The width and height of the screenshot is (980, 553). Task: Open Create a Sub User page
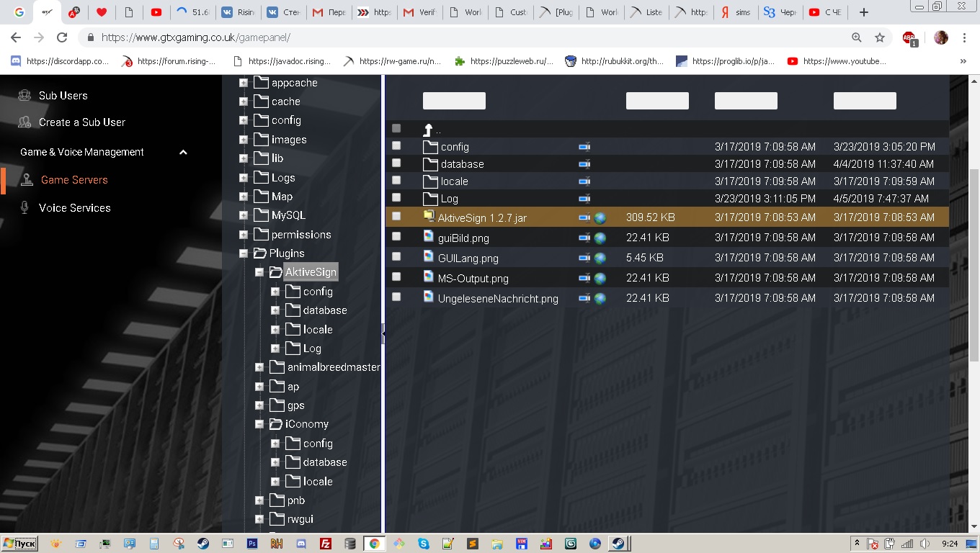[x=81, y=122]
